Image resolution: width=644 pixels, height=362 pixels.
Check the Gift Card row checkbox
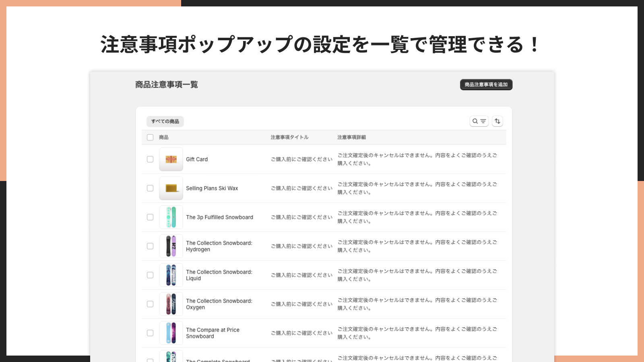pos(150,159)
